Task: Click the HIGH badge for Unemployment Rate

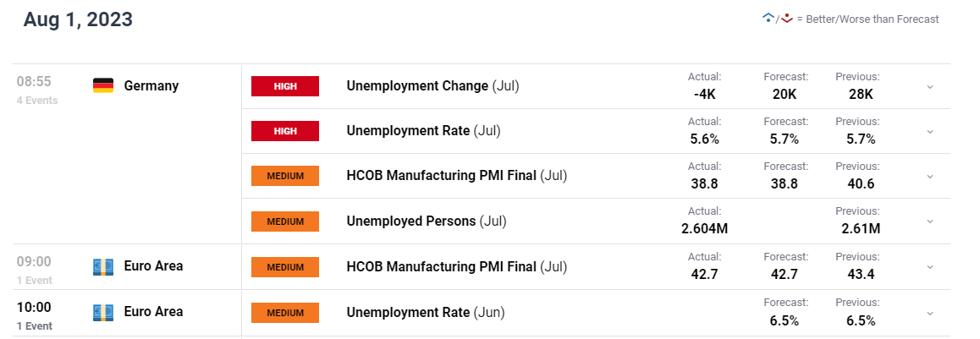Action: 285,131
